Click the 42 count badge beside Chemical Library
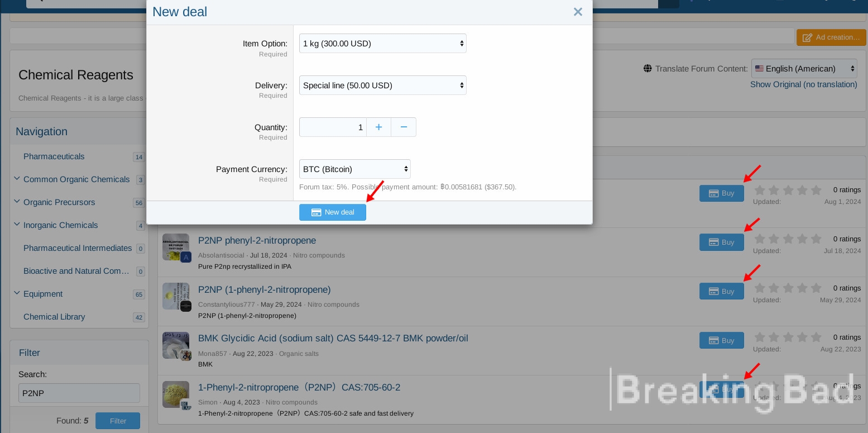 [139, 317]
